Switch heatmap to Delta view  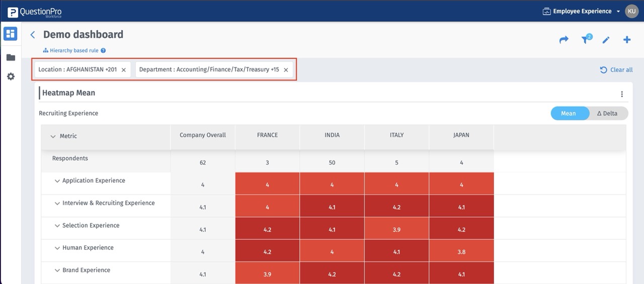(607, 113)
